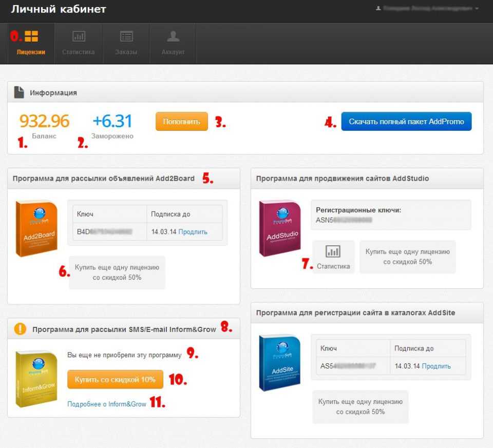Download the full AddPromo package
The width and height of the screenshot is (493, 448).
[x=406, y=122]
